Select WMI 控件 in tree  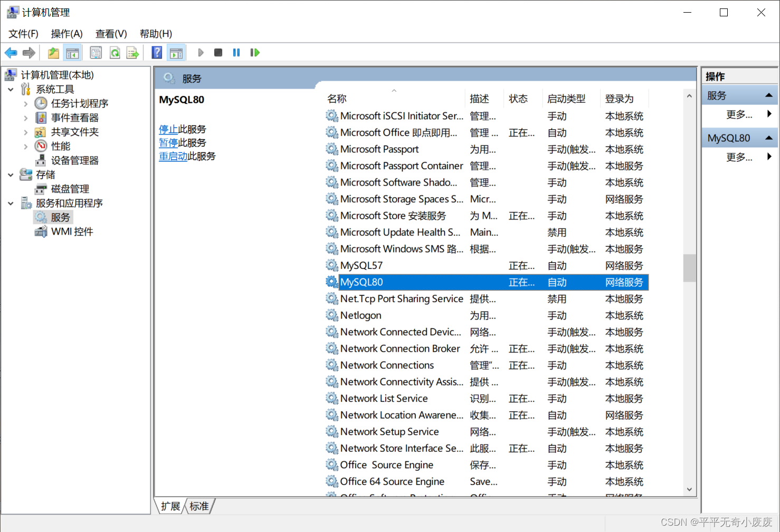[x=72, y=231]
